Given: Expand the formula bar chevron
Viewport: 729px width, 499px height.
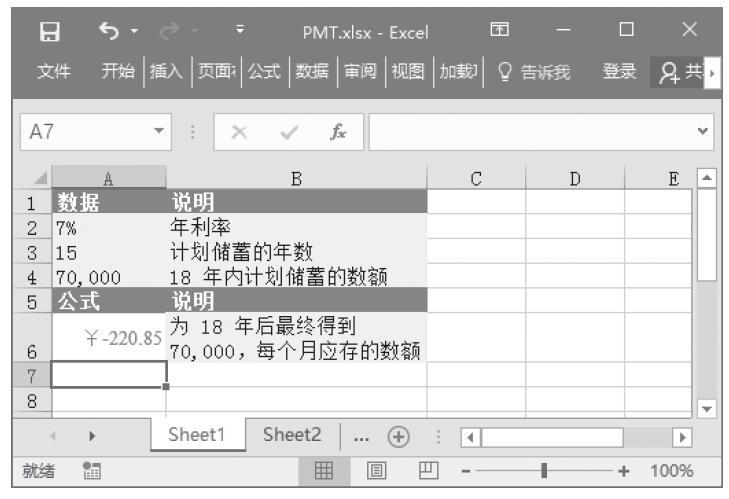Looking at the screenshot, I should pyautogui.click(x=705, y=131).
